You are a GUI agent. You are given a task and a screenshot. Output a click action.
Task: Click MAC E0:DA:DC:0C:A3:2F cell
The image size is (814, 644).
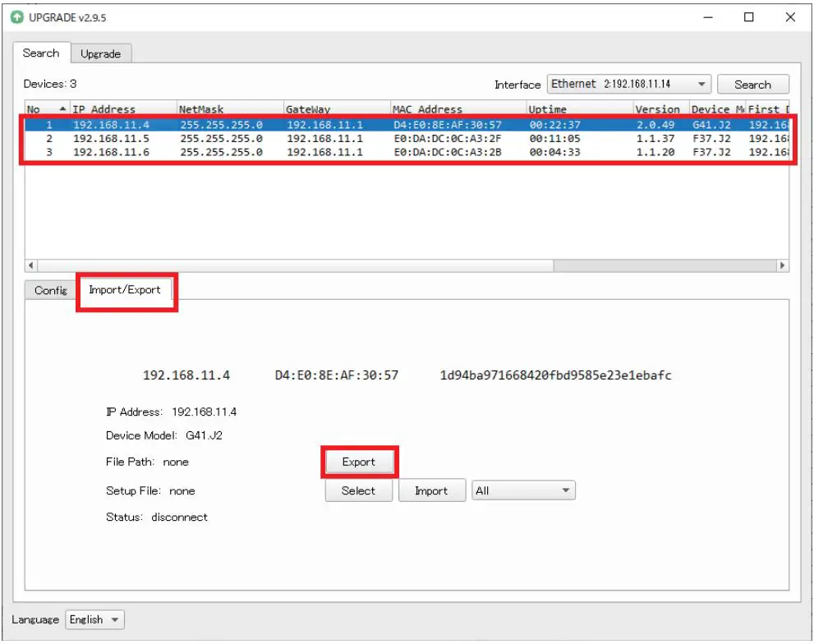(x=448, y=139)
